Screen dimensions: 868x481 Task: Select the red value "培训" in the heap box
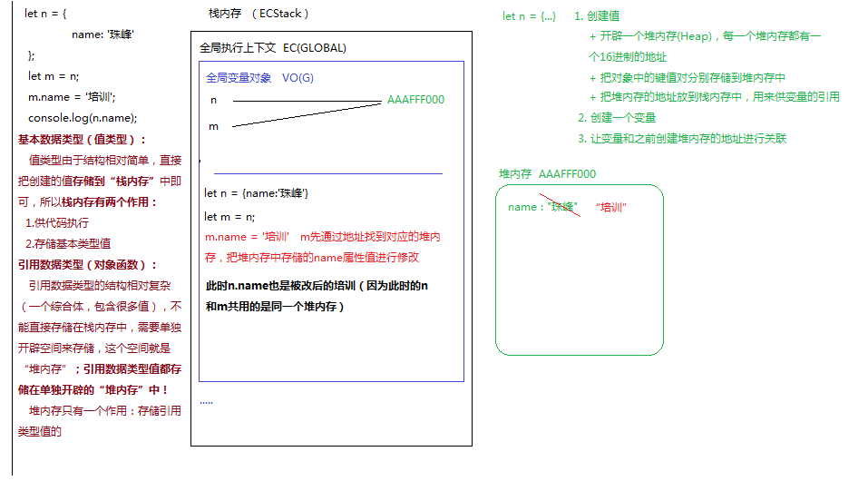tap(611, 207)
